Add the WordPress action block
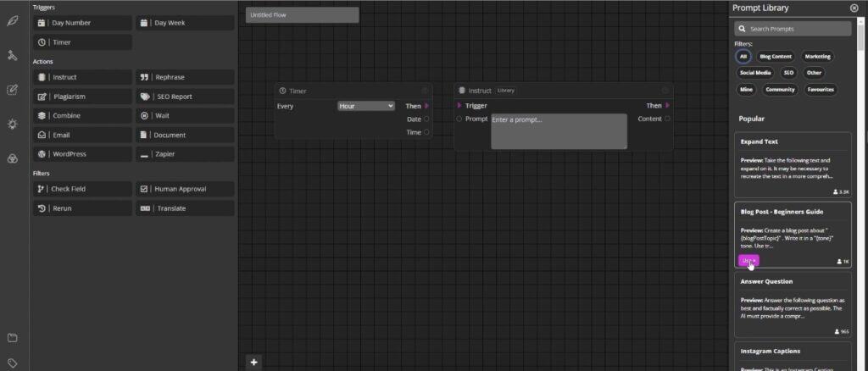 (x=82, y=153)
